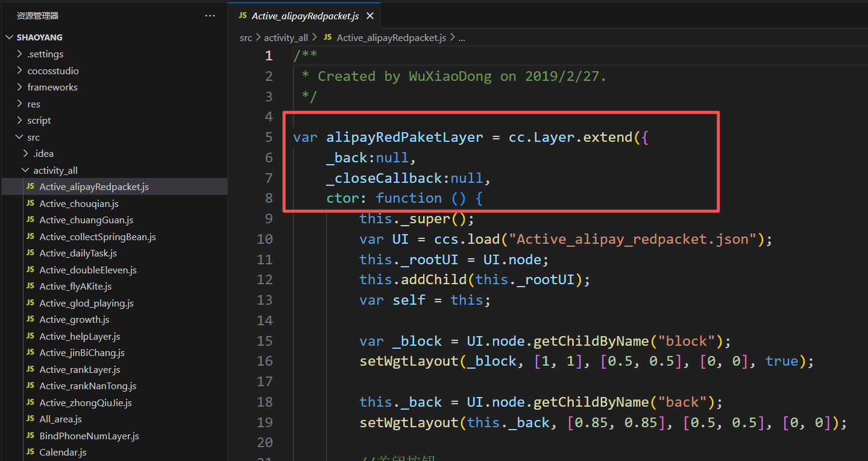The width and height of the screenshot is (868, 461).
Task: Click the 'true' literal on line 16
Action: point(782,361)
